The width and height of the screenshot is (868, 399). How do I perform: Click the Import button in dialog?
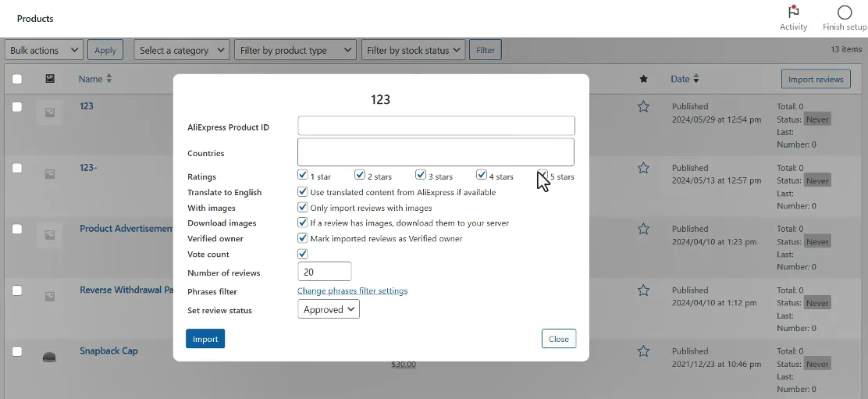205,339
